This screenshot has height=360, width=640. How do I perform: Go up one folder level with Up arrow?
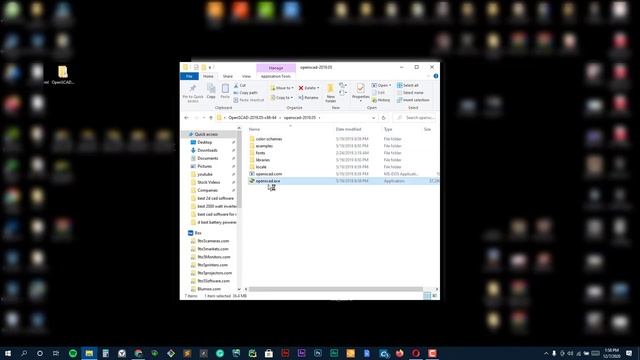click(x=211, y=118)
